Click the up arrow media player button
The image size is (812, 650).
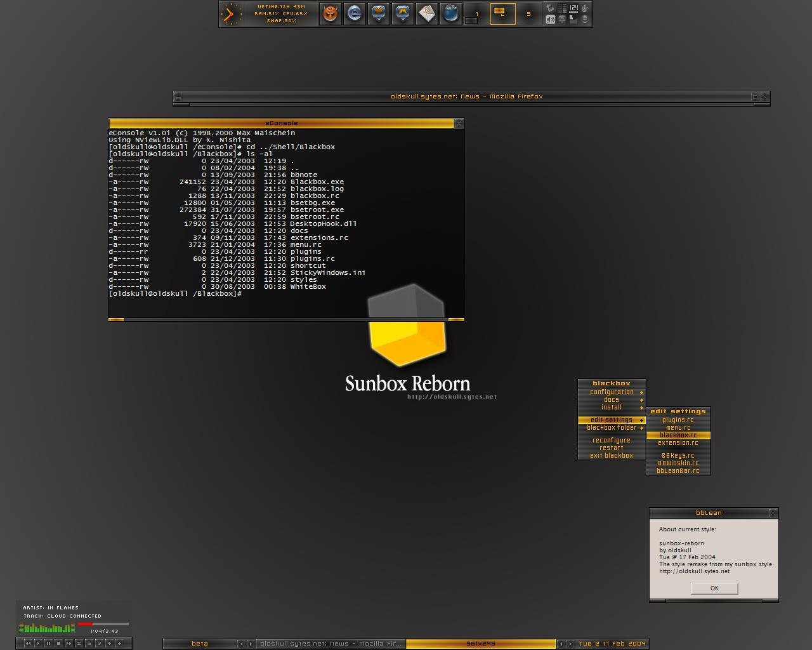pyautogui.click(x=109, y=643)
